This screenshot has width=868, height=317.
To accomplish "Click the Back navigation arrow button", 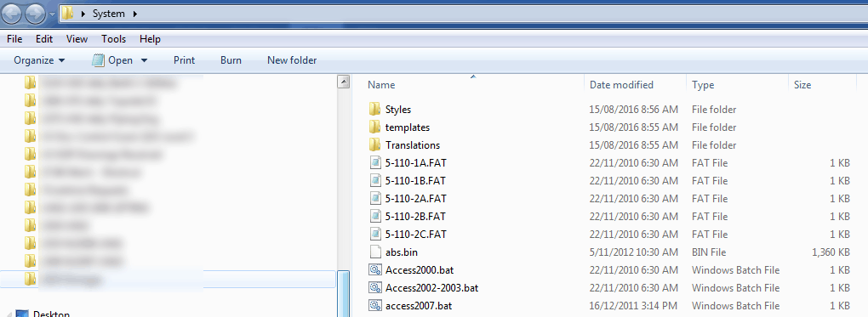I will click(12, 14).
